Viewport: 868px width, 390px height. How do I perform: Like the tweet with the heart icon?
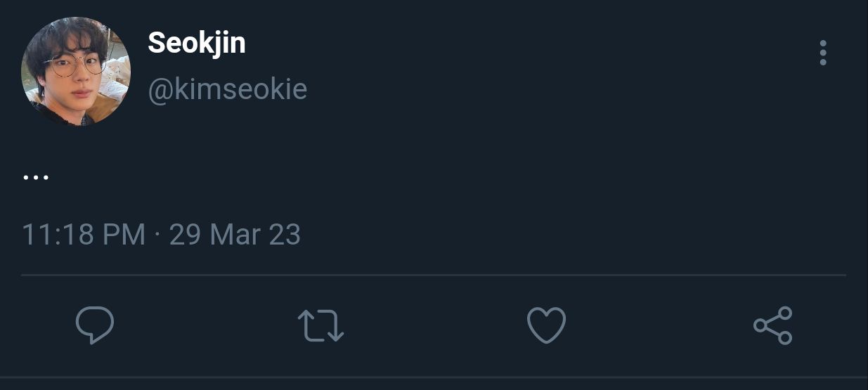click(546, 326)
